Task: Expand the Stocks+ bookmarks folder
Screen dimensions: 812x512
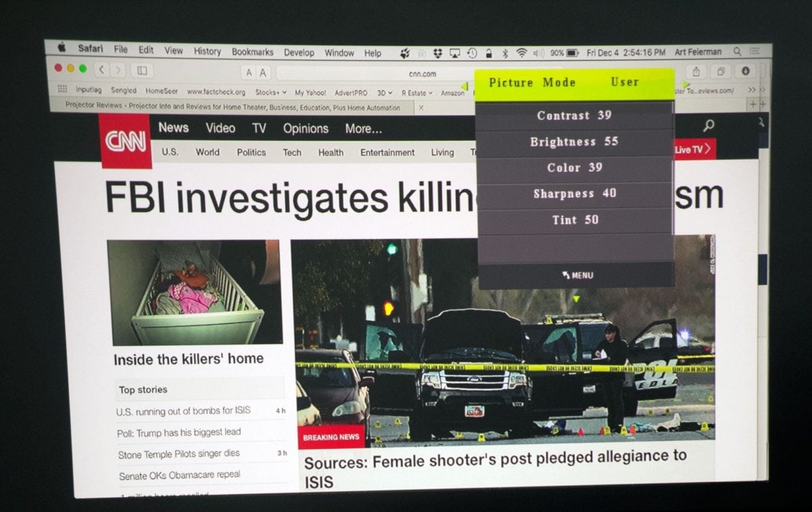Action: 271,92
